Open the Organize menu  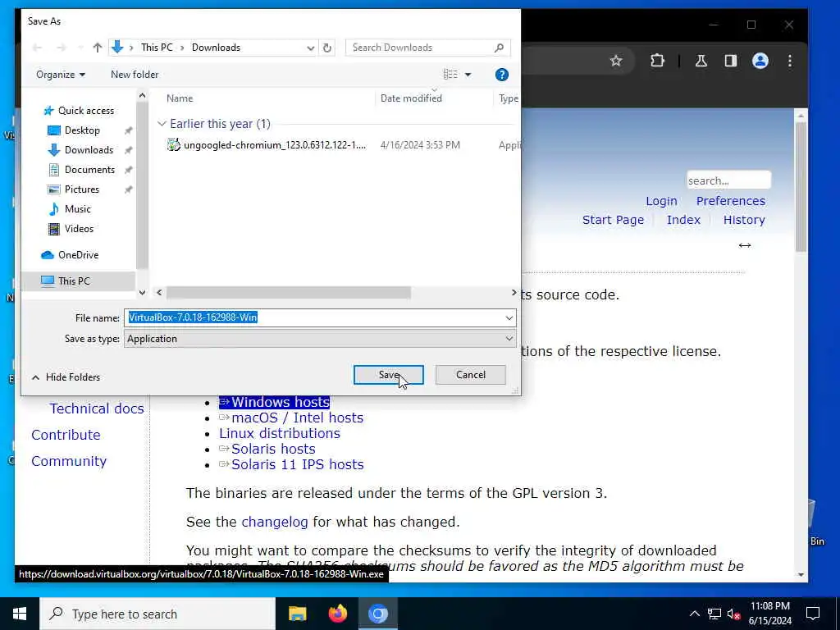click(61, 75)
